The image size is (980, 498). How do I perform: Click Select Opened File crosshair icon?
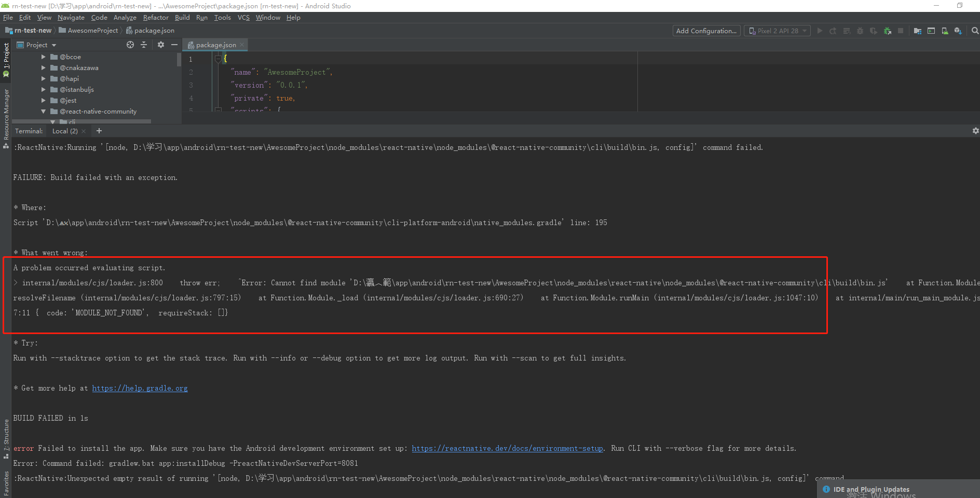click(x=130, y=45)
